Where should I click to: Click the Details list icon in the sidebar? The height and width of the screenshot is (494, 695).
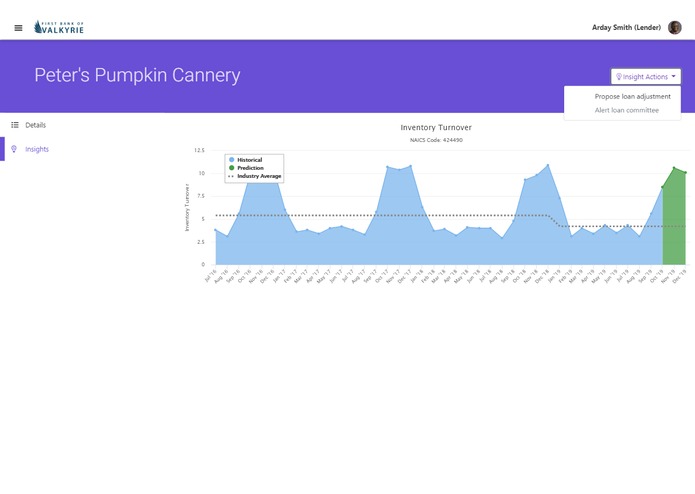[15, 125]
